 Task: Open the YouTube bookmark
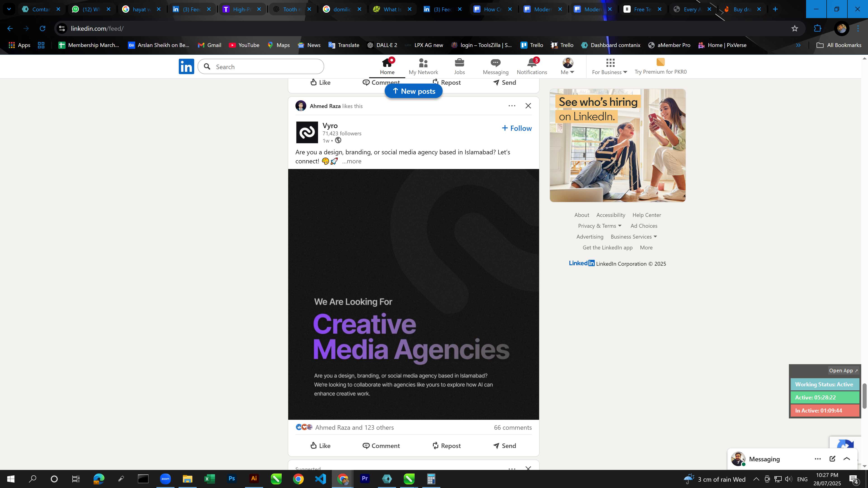tap(244, 45)
